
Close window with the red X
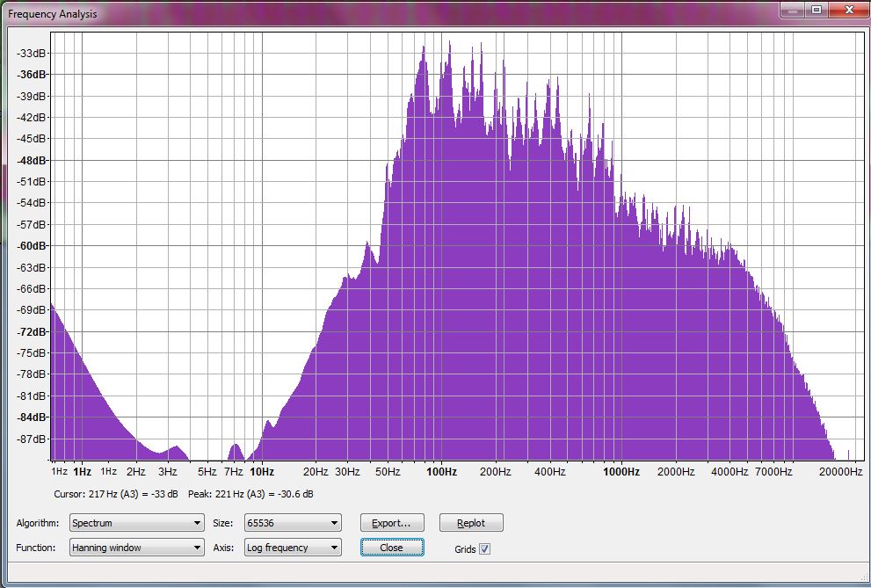click(x=849, y=10)
